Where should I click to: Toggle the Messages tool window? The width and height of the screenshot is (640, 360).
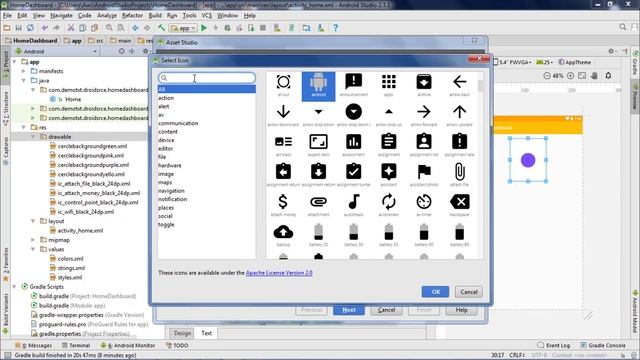pyautogui.click(x=33, y=345)
